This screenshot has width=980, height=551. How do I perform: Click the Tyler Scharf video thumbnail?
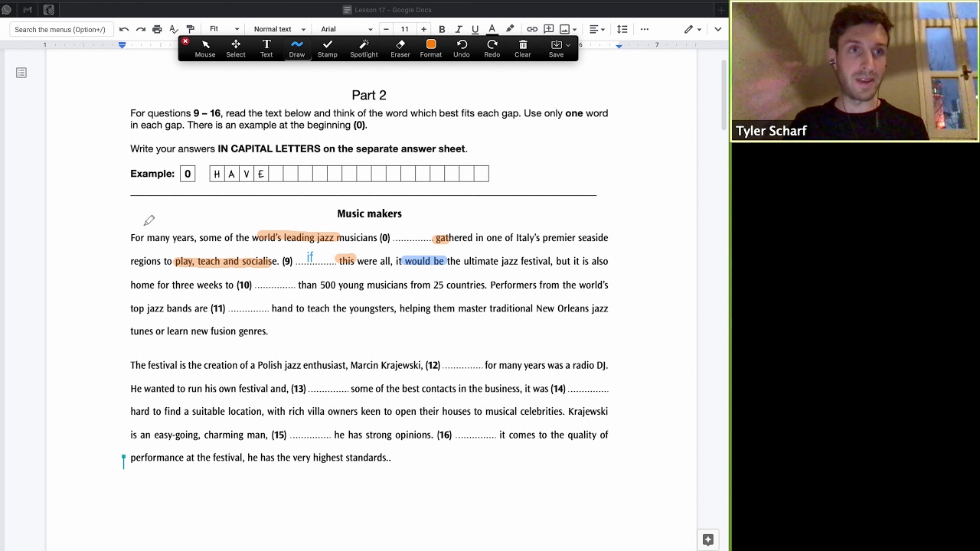pyautogui.click(x=854, y=71)
